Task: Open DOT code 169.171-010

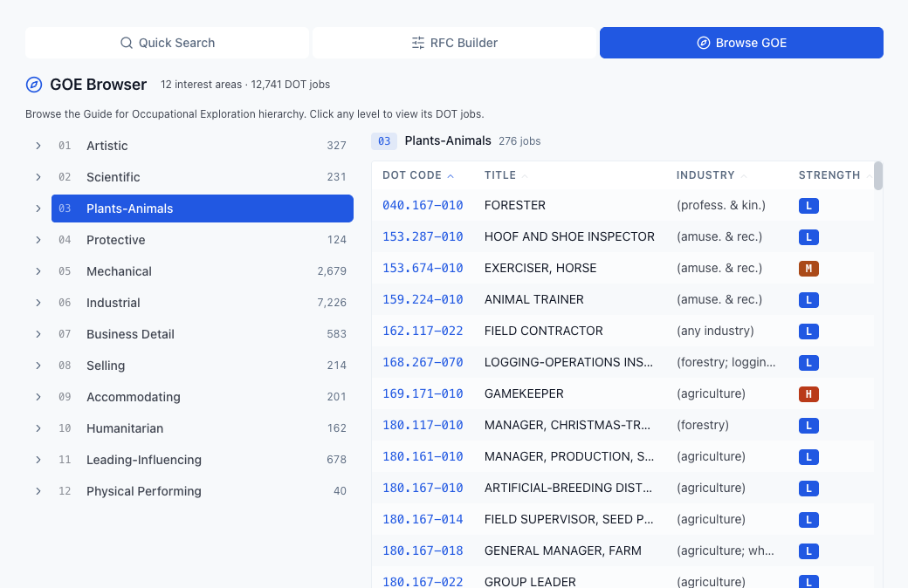Action: [423, 393]
